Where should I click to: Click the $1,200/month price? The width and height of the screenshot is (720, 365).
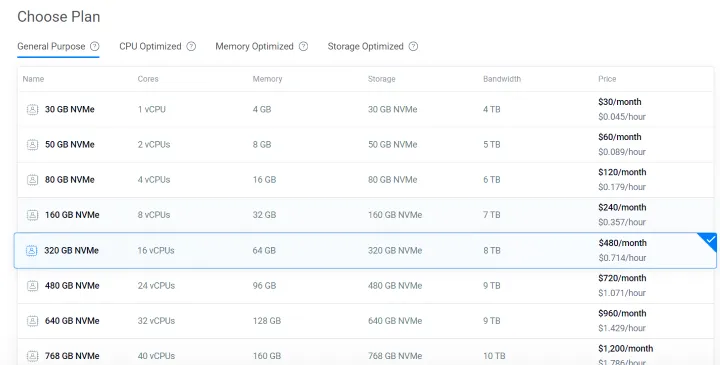click(x=625, y=349)
